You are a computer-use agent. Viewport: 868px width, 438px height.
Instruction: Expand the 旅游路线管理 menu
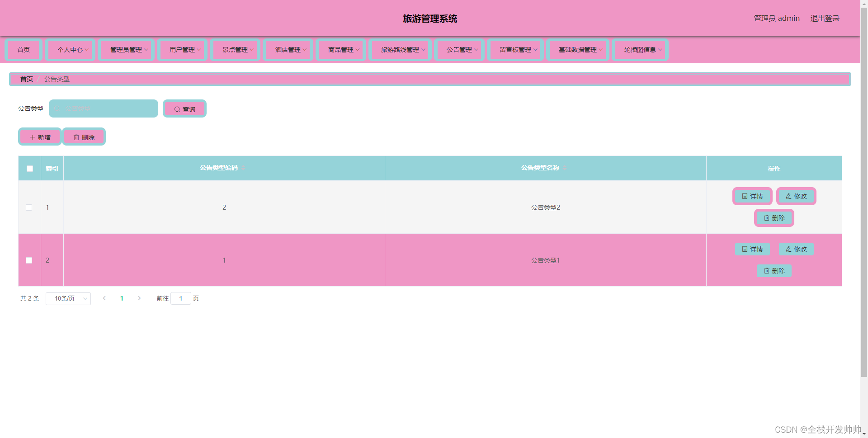pos(400,50)
